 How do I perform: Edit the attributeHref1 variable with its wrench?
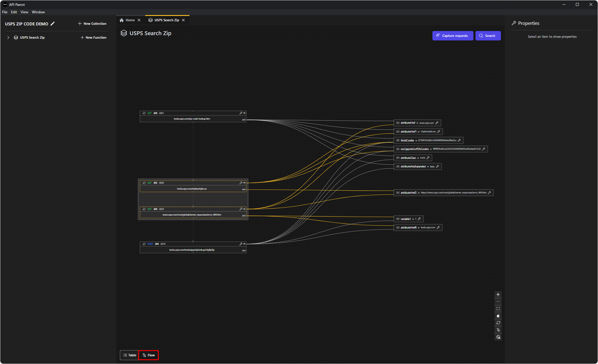(439, 132)
